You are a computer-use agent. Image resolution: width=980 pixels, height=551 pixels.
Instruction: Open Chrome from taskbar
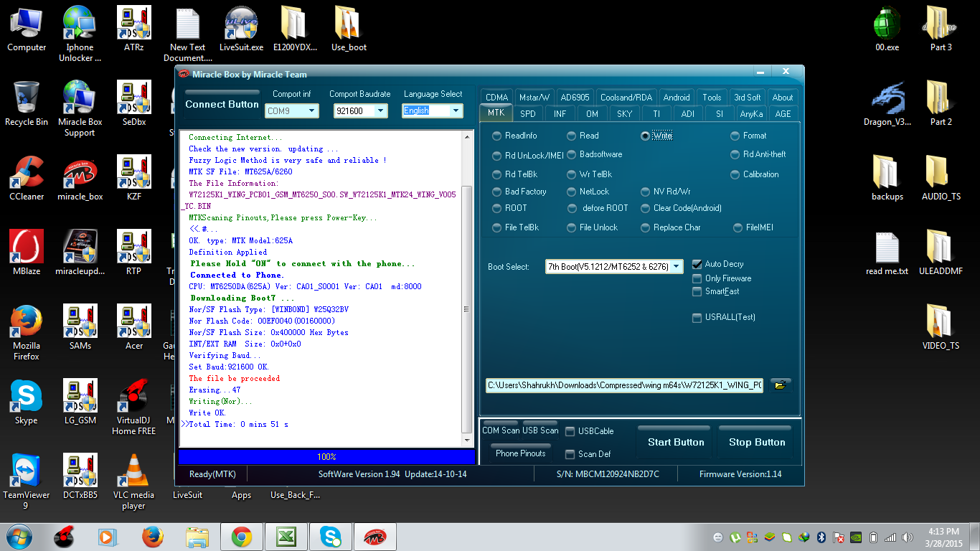coord(241,537)
